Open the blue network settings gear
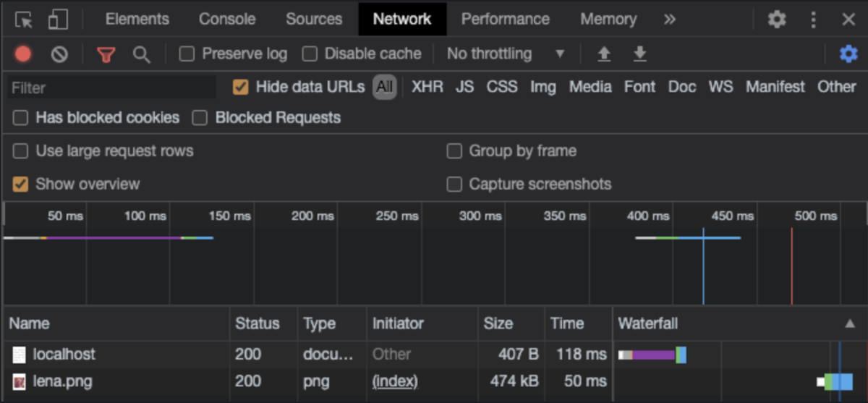868x403 pixels. tap(848, 54)
